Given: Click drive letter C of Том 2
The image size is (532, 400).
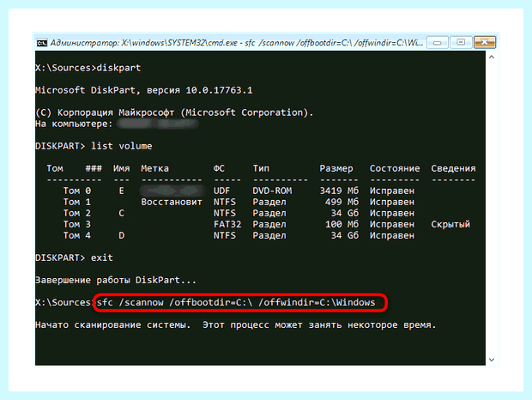Looking at the screenshot, I should [122, 213].
